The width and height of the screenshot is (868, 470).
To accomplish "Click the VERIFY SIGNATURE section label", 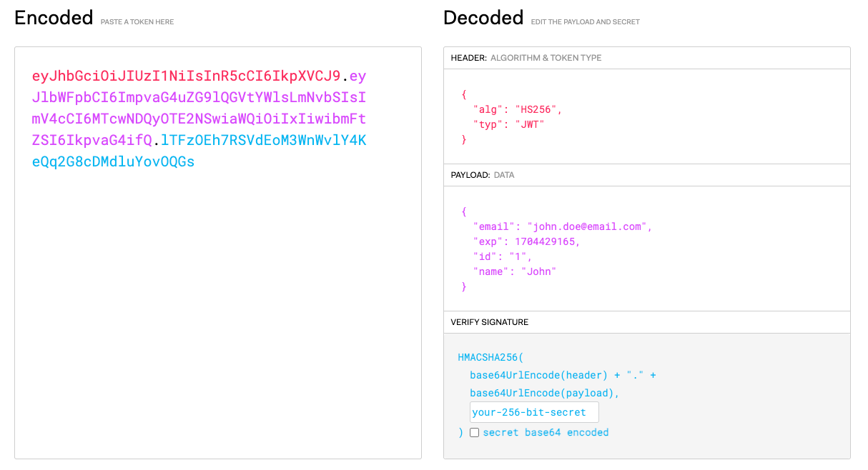I will 490,322.
